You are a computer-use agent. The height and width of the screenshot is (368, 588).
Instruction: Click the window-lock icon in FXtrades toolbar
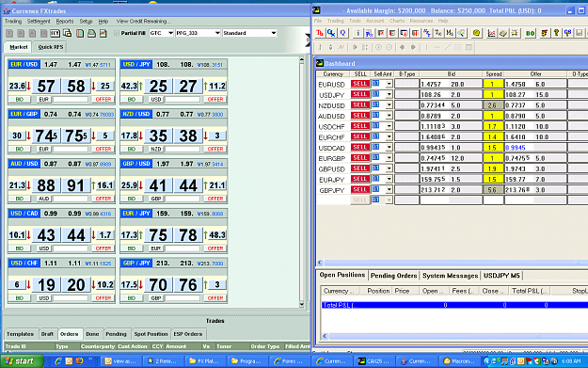[x=67, y=33]
